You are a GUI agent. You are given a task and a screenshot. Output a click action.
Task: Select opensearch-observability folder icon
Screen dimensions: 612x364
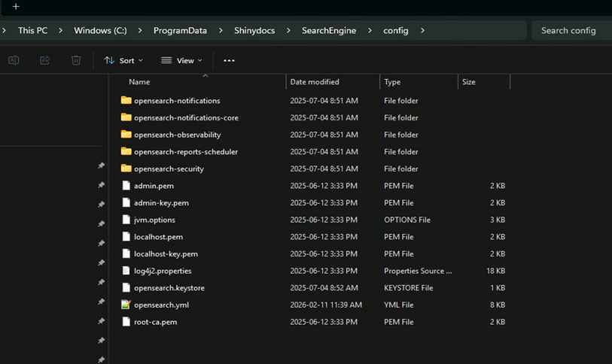click(x=126, y=134)
